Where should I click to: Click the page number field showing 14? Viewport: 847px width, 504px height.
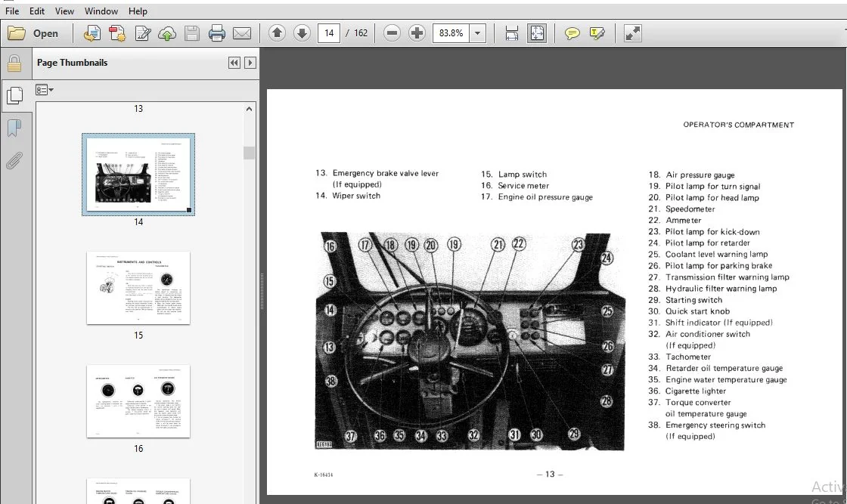[329, 33]
